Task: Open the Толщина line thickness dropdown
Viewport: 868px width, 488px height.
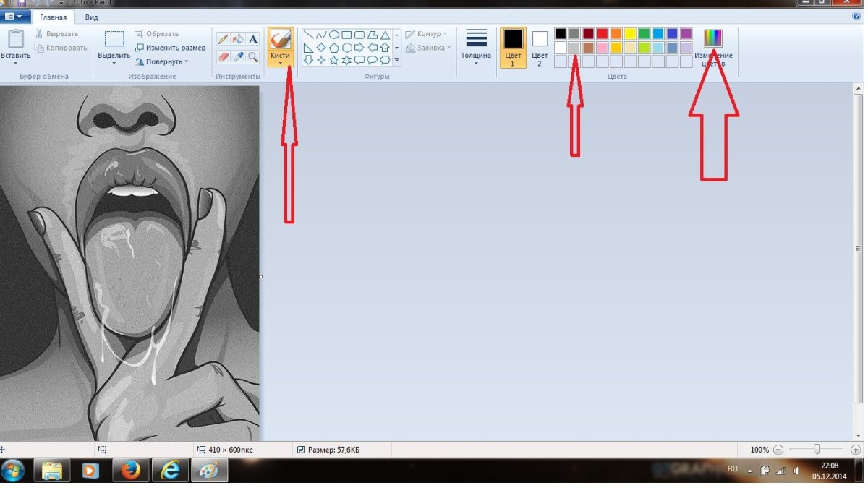Action: tap(476, 48)
